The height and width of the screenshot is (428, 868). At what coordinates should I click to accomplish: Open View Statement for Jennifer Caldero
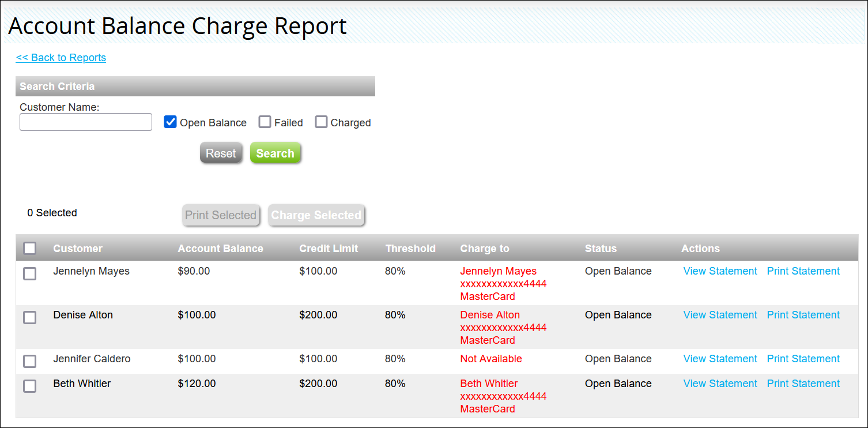click(720, 359)
